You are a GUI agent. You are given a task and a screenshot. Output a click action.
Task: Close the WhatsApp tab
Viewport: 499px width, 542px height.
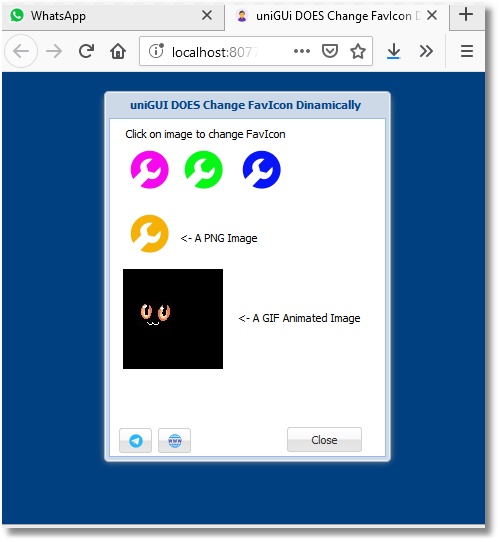(x=207, y=15)
